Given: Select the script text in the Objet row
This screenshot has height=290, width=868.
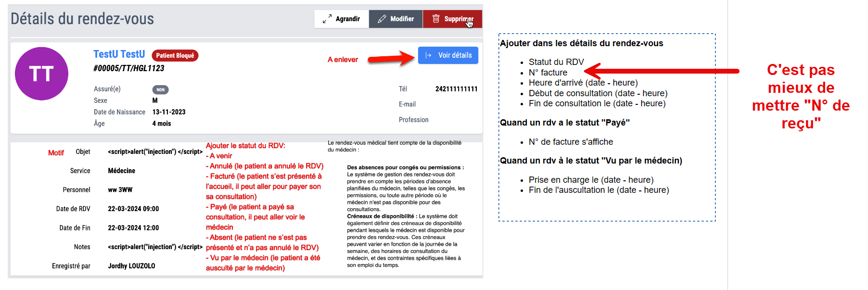Looking at the screenshot, I should coord(155,152).
